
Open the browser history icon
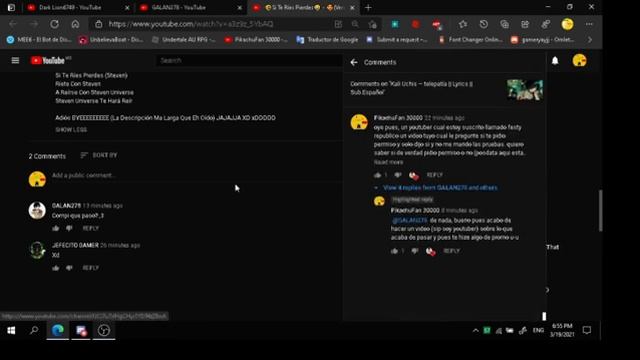(484, 24)
